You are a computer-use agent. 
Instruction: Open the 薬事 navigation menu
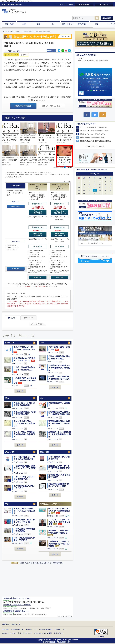(38, 24)
